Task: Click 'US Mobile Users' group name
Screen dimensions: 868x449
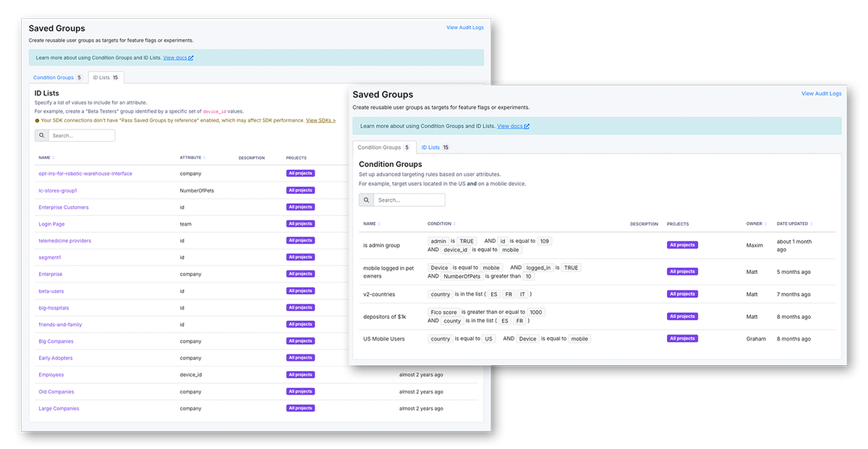Action: [384, 338]
